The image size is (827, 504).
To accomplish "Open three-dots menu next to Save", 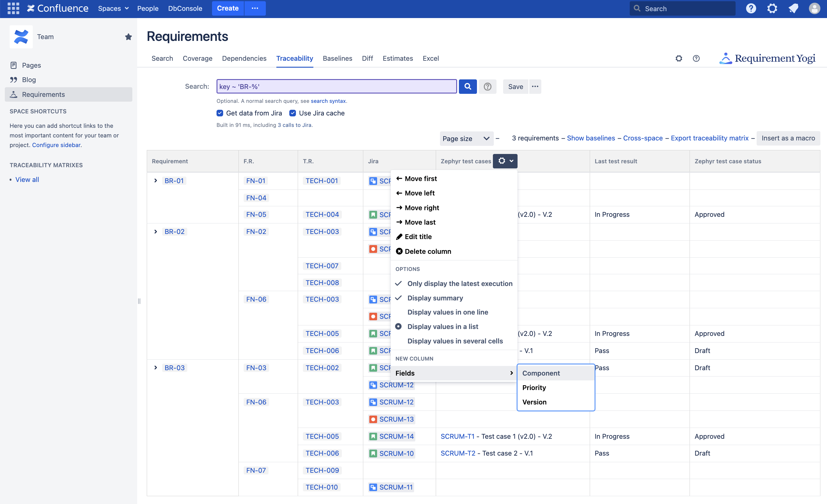I will click(x=535, y=87).
